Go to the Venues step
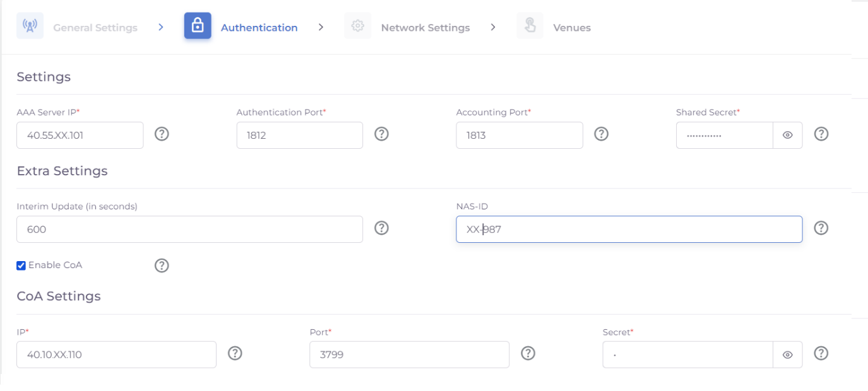Screen dimensions: 868x391 click(x=571, y=28)
